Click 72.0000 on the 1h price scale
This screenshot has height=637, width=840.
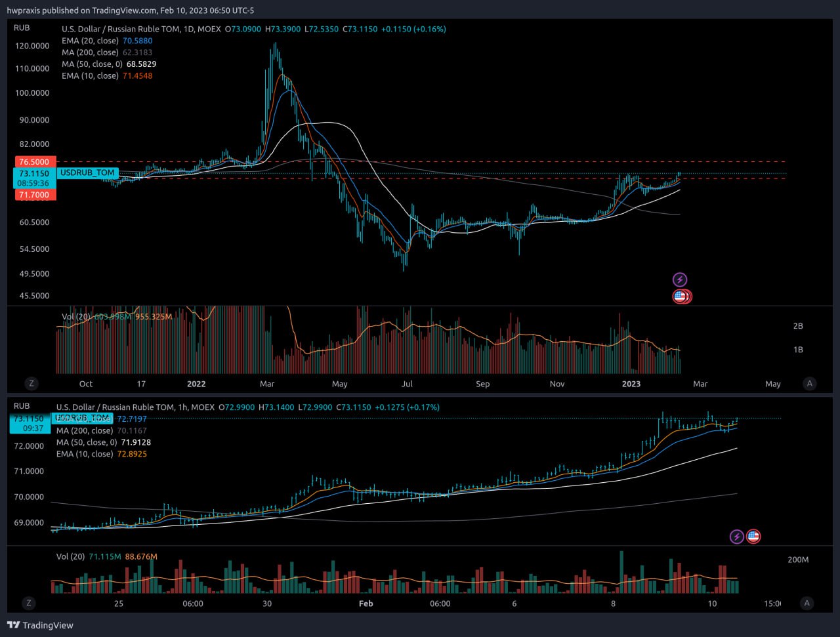pyautogui.click(x=29, y=446)
